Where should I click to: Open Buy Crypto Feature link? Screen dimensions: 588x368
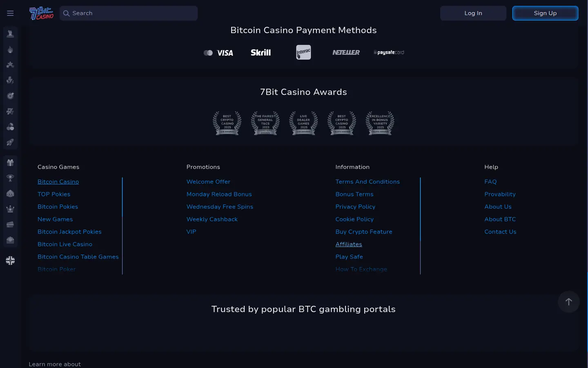click(x=364, y=232)
